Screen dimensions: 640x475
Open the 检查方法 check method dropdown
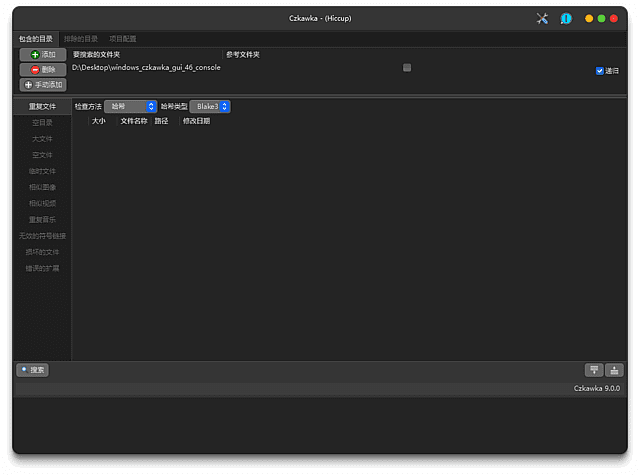pos(131,106)
